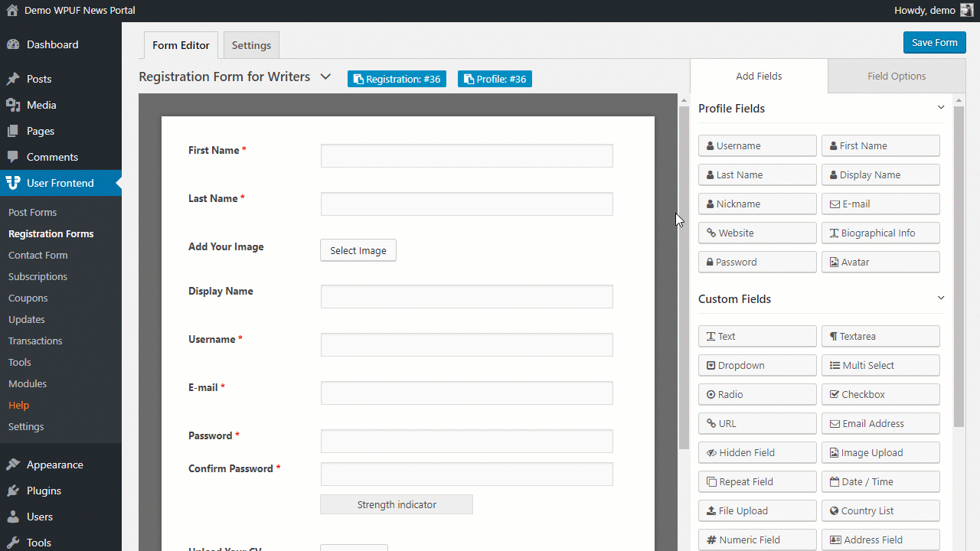Add an Image Upload field
Screen dimensions: 980x551
(x=880, y=452)
